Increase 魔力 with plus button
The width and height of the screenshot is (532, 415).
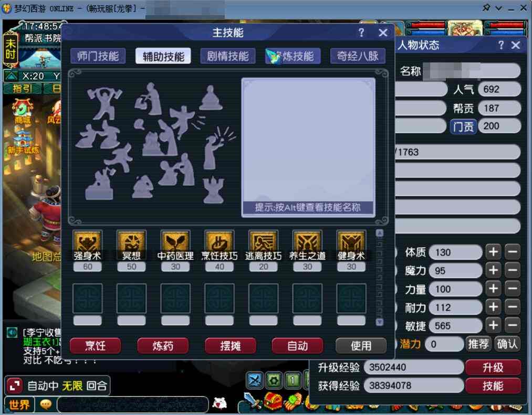tap(493, 270)
